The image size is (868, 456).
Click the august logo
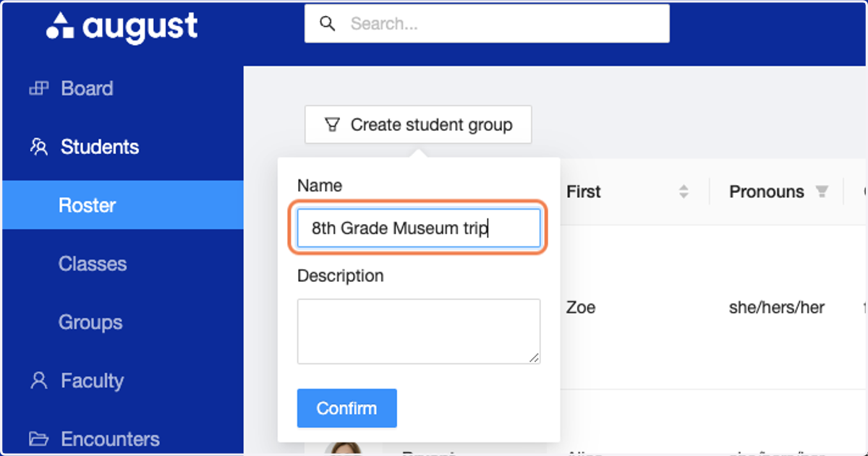point(122,27)
